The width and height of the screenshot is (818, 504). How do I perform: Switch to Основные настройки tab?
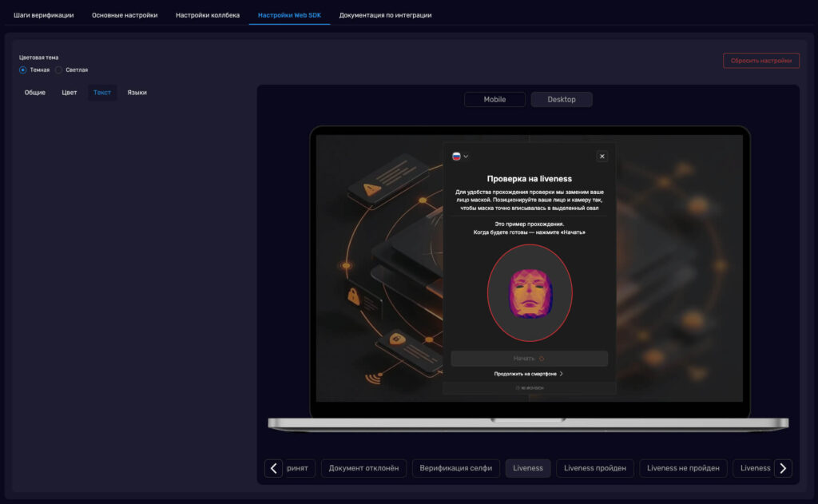click(x=125, y=15)
